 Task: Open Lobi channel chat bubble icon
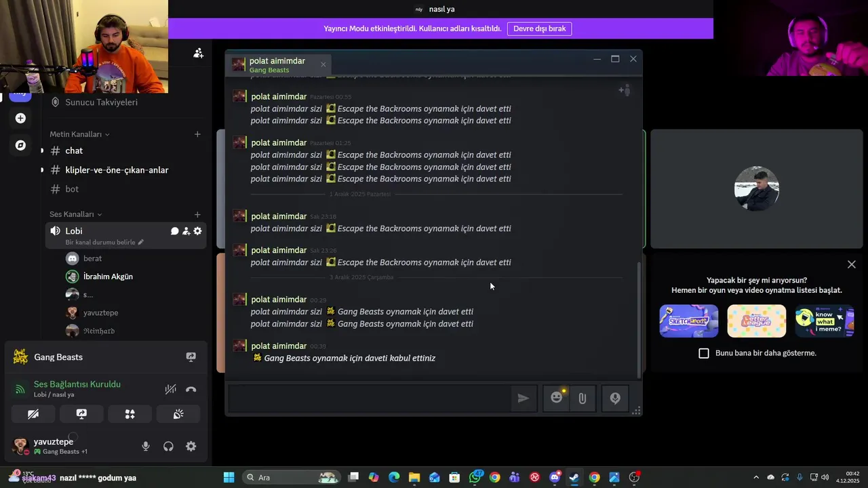click(x=174, y=231)
